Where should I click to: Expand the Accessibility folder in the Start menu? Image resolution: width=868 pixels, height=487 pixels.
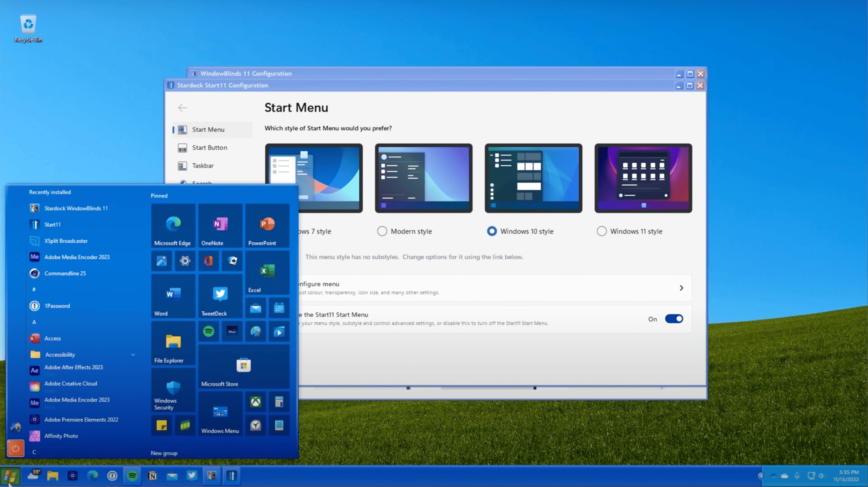[x=133, y=354]
